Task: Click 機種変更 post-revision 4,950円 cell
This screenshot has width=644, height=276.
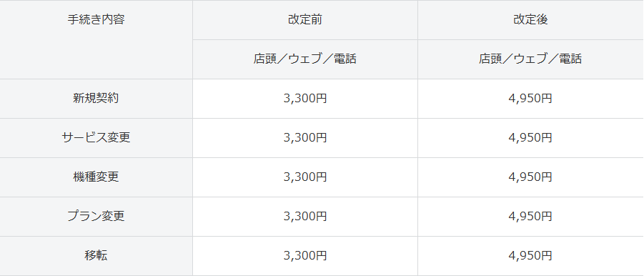Action: click(x=530, y=177)
